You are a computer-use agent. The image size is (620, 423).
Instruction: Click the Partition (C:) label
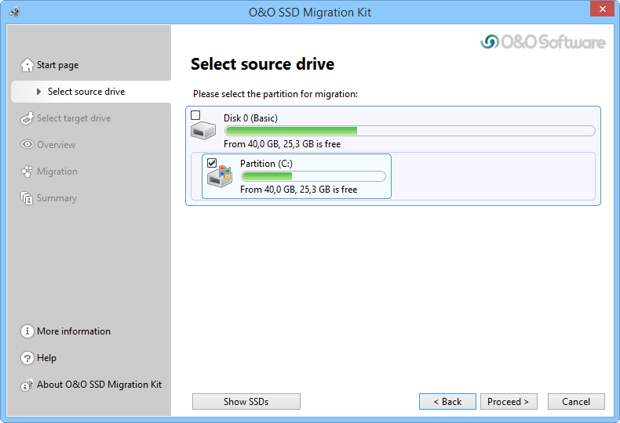click(x=266, y=163)
